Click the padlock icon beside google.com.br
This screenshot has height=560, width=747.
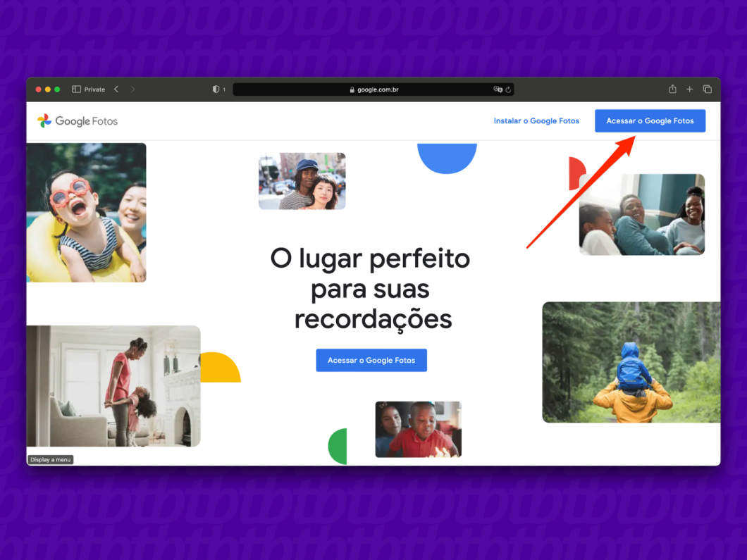[x=352, y=89]
